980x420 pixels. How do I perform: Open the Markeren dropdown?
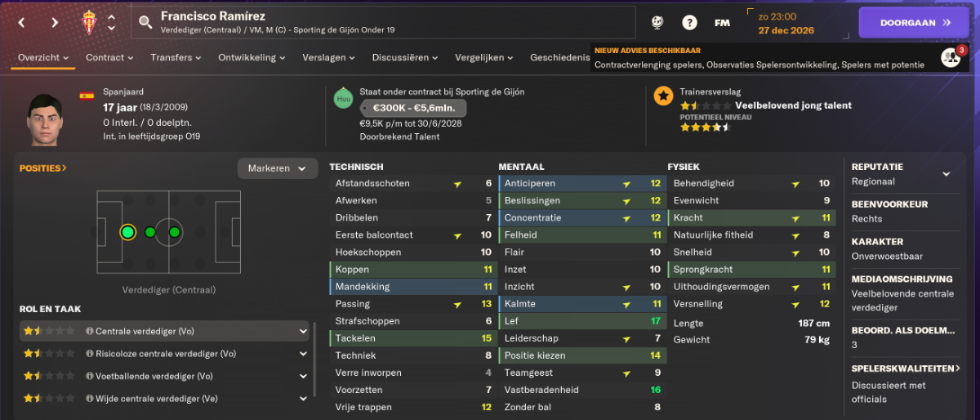[x=278, y=168]
